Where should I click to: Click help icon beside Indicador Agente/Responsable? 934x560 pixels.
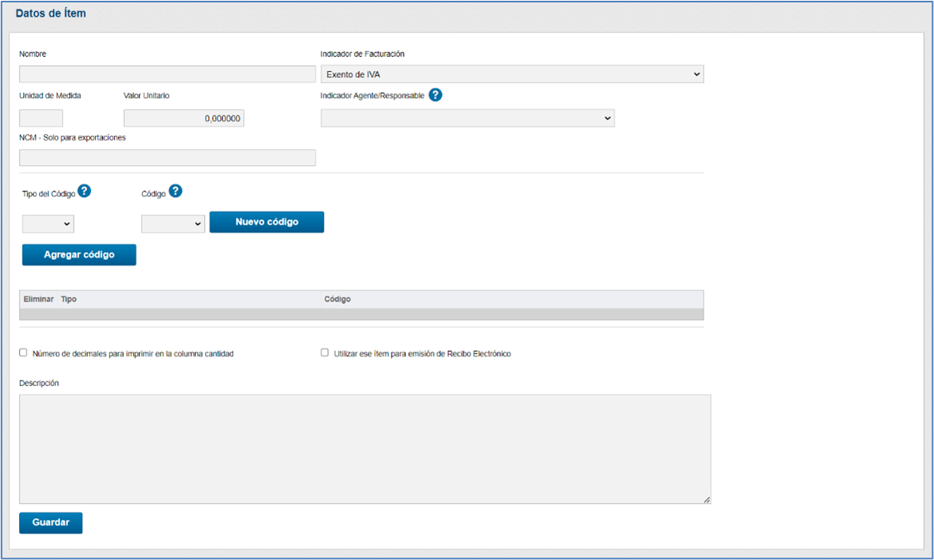coord(435,95)
